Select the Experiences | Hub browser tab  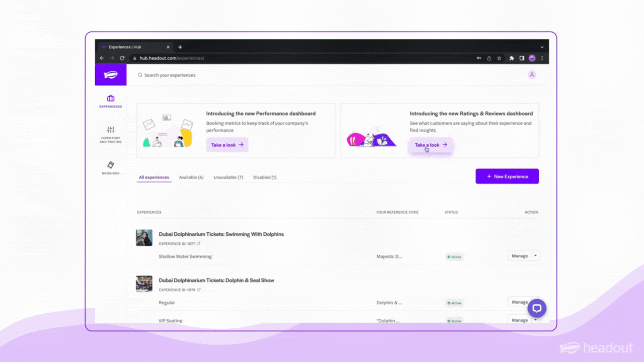pos(136,47)
